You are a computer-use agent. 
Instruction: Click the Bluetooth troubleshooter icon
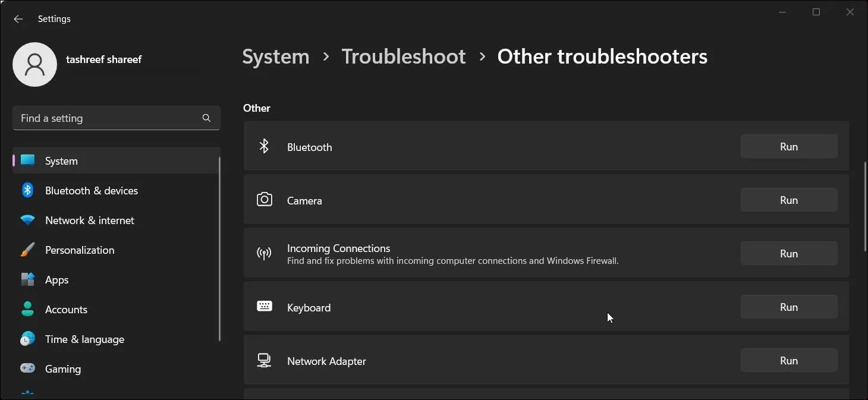(264, 146)
